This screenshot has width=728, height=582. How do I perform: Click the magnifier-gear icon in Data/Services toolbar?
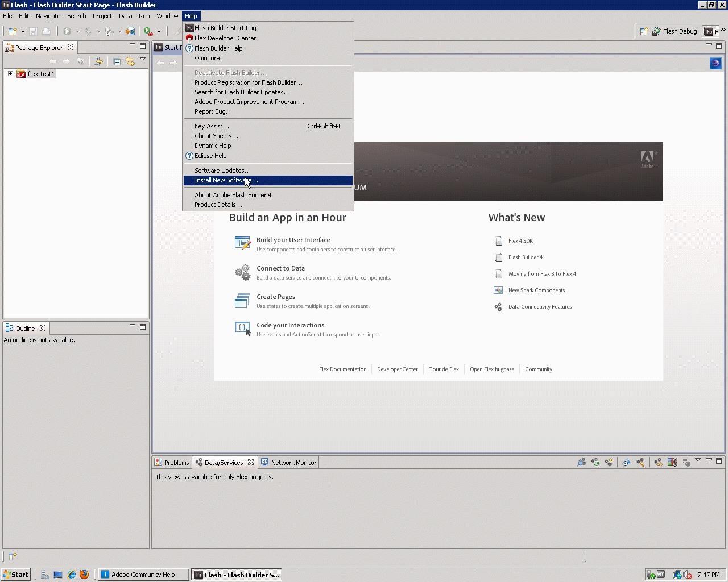581,462
